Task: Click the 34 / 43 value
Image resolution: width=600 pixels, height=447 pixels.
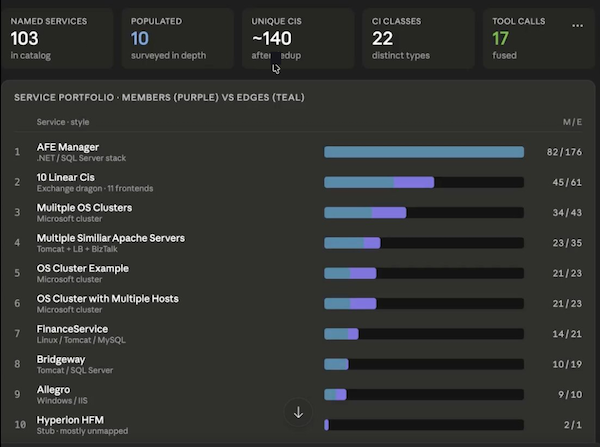Action: [x=567, y=212]
